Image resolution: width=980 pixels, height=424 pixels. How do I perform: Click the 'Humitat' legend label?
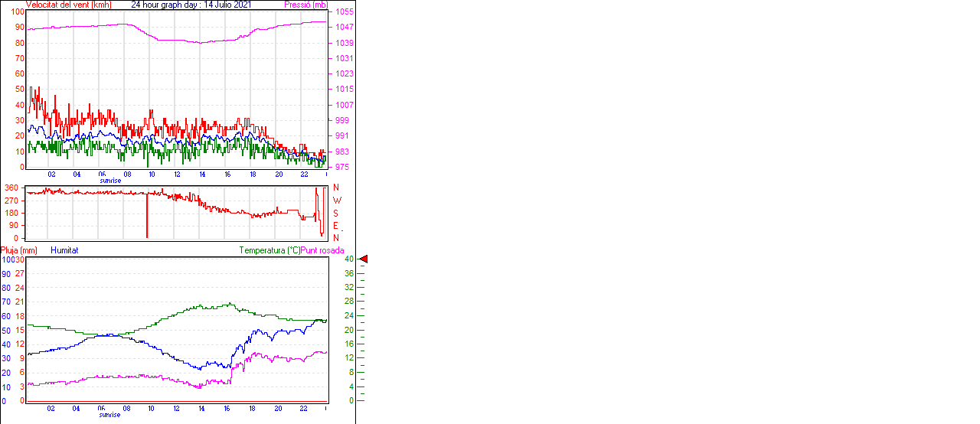(64, 250)
